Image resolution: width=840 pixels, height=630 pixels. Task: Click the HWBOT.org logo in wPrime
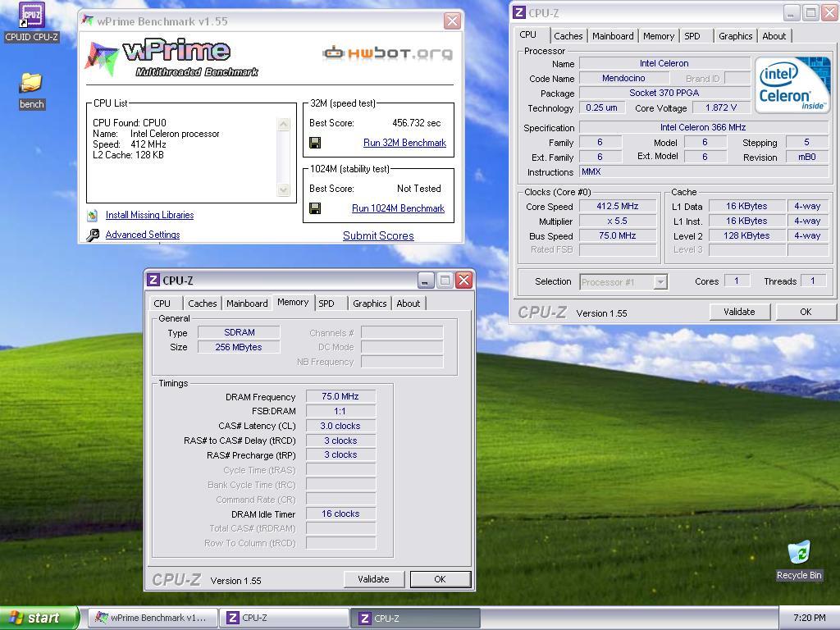tap(388, 53)
